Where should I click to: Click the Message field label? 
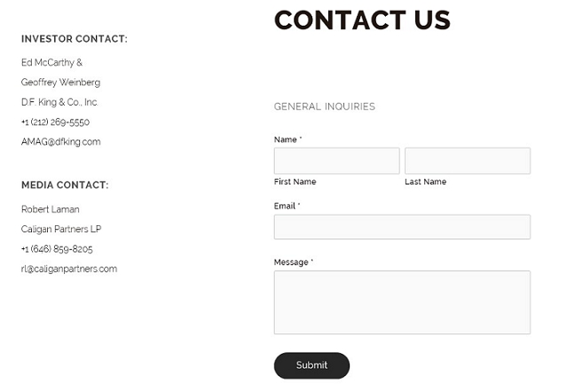tap(294, 263)
